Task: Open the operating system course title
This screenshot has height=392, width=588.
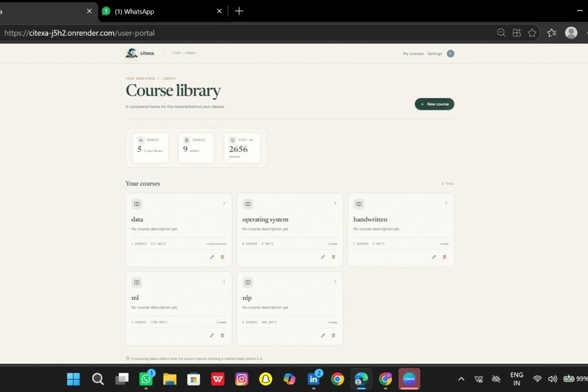Action: tap(265, 219)
